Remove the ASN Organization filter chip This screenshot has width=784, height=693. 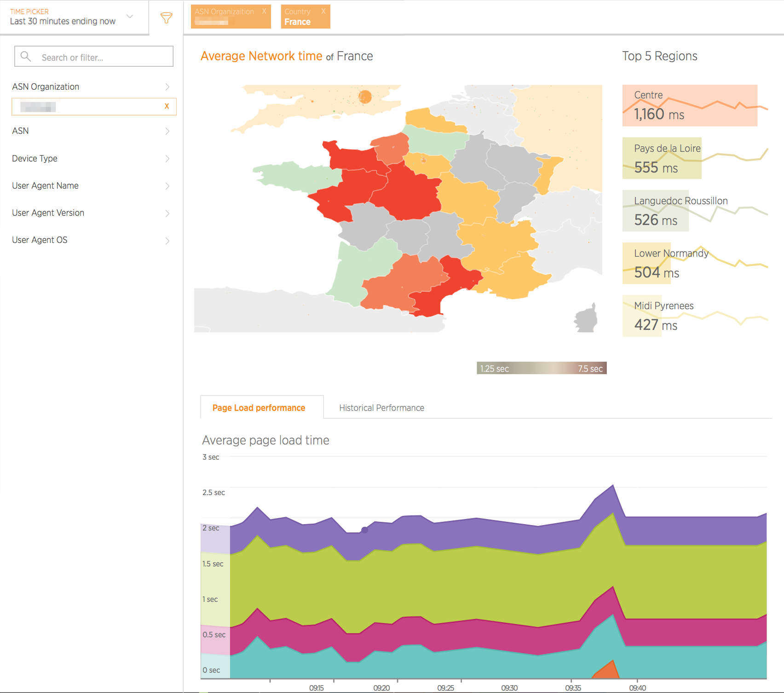coord(264,12)
